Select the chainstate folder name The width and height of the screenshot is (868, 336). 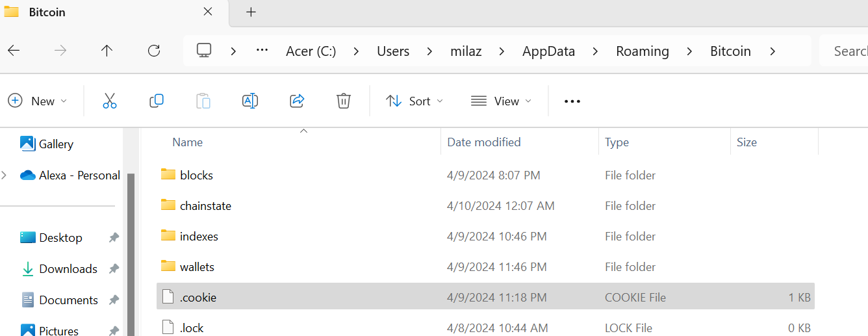(x=205, y=205)
